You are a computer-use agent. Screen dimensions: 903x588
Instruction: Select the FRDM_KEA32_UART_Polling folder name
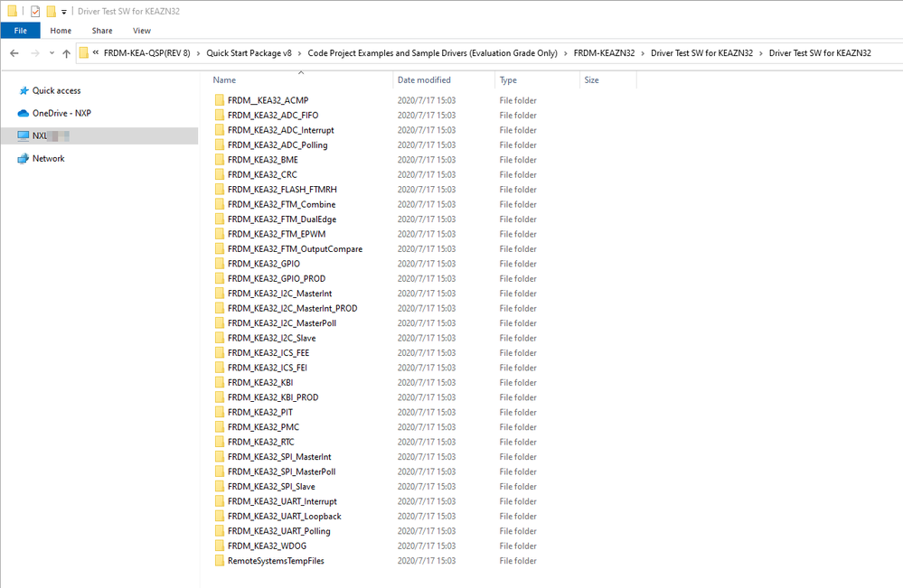click(x=278, y=531)
